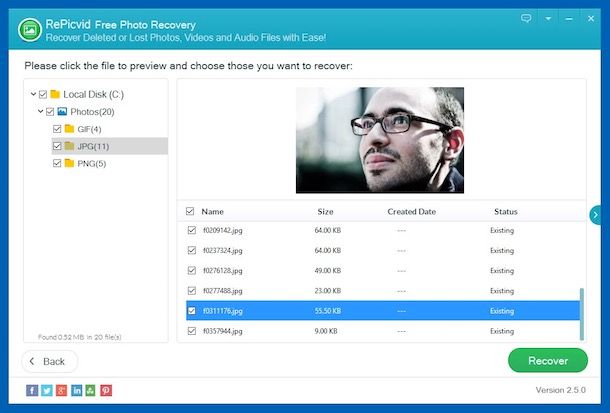Select file name f0209142.jpg
Image resolution: width=610 pixels, height=413 pixels.
223,230
